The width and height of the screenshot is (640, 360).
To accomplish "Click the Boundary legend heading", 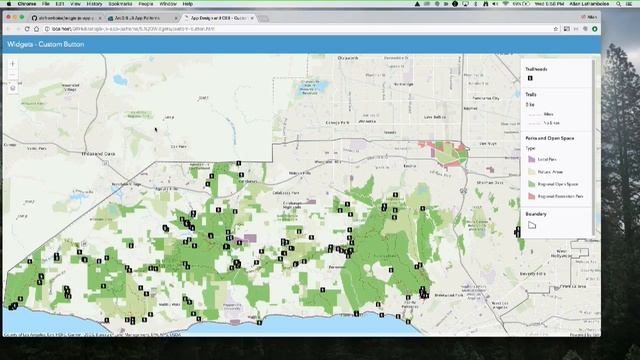I will (536, 214).
